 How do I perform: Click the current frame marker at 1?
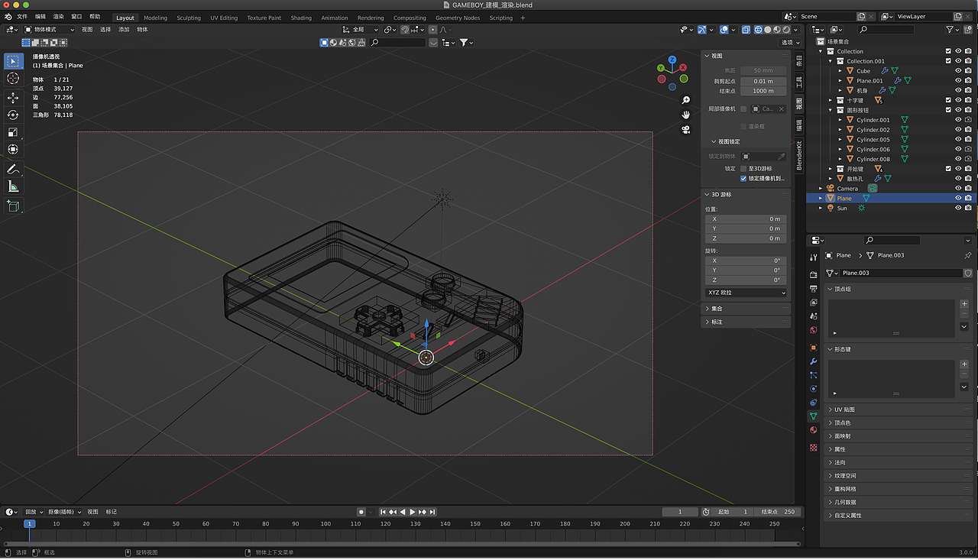pos(29,524)
